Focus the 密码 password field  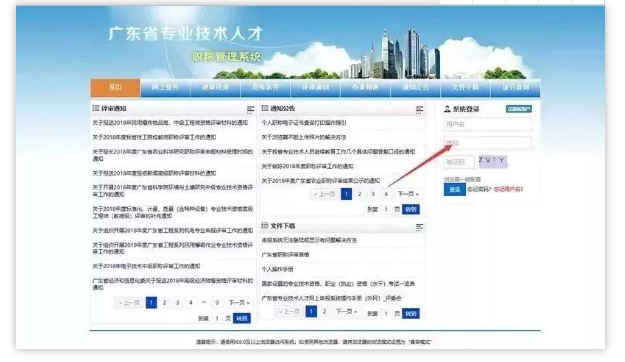(x=487, y=143)
